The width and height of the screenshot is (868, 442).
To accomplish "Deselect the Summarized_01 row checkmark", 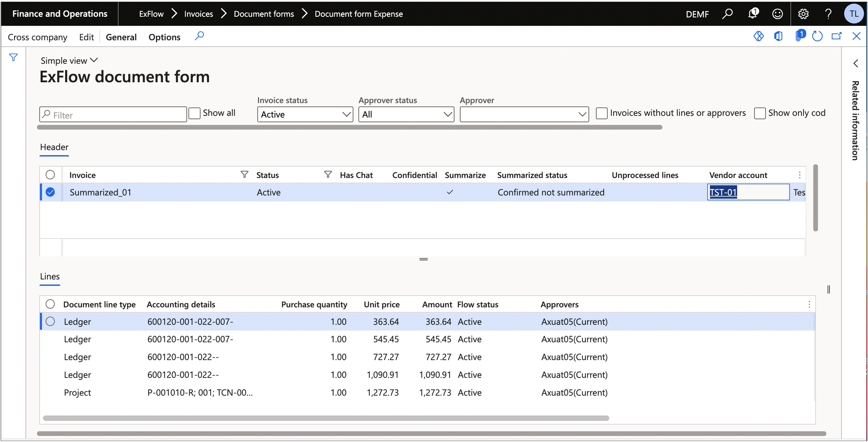I will 50,192.
